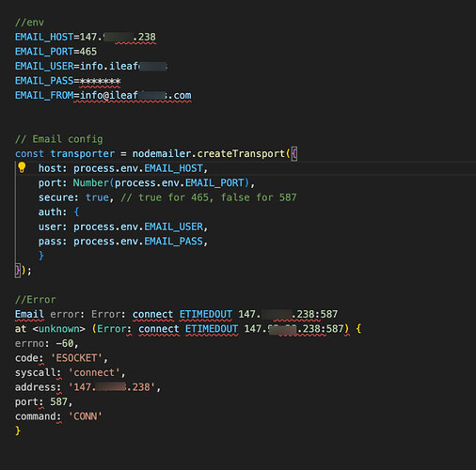The image size is (476, 470).
Task: Click process.env.EMAIL_USER on the user line
Action: 138,227
